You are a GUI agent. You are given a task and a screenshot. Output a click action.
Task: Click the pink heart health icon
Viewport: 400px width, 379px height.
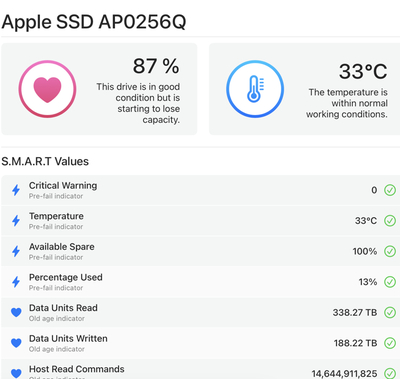(x=47, y=89)
